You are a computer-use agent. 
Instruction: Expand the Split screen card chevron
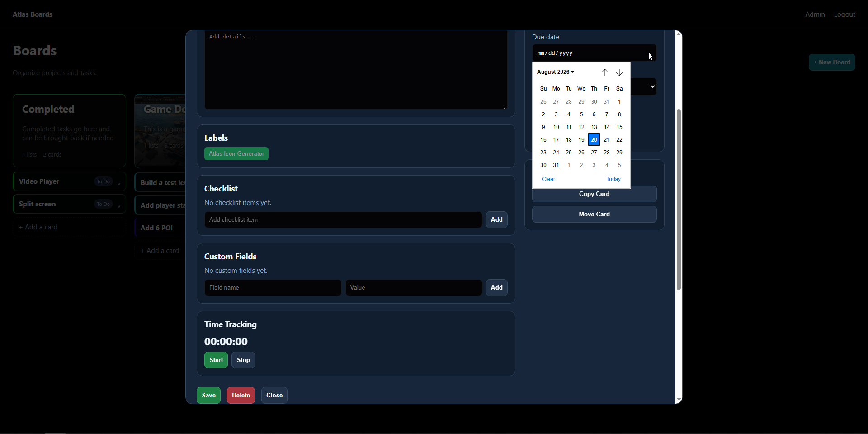(119, 205)
